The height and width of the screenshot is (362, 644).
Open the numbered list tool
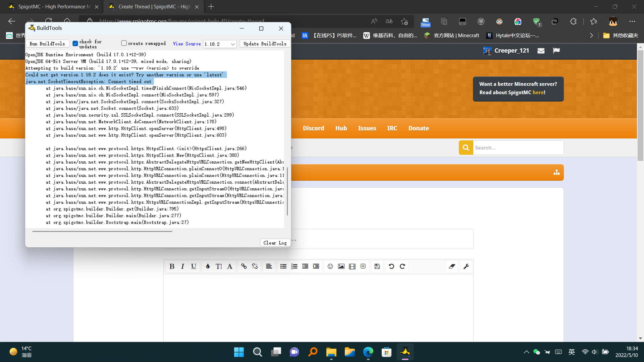click(x=294, y=266)
